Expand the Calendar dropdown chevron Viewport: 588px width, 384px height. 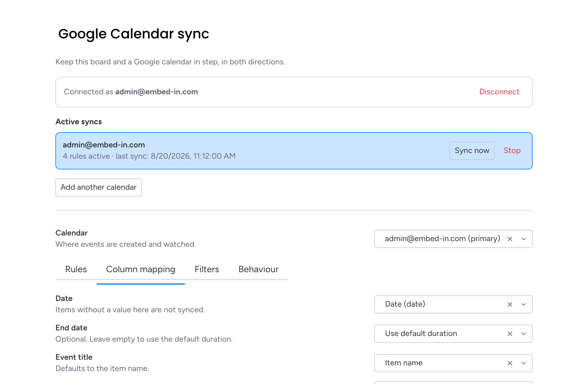click(x=524, y=239)
